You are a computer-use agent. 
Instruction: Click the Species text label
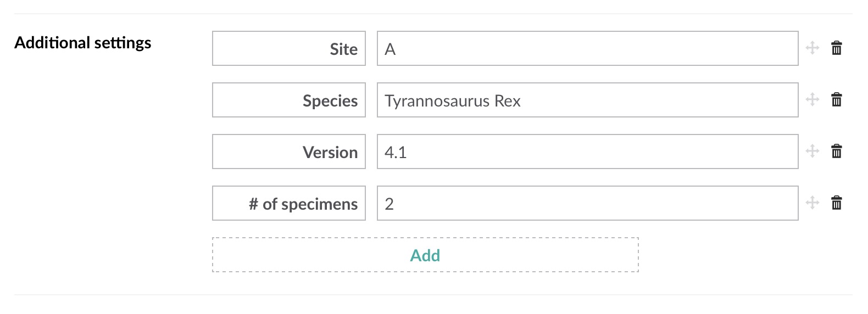click(330, 101)
